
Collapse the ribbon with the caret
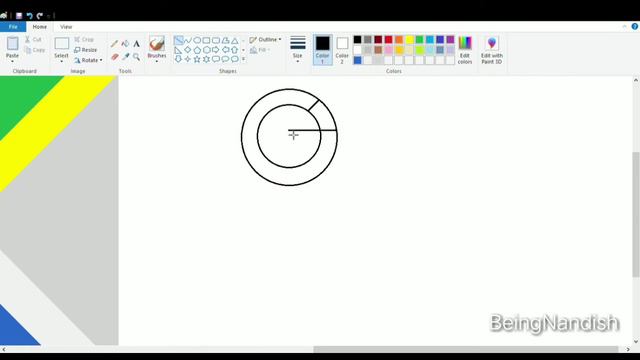624,27
